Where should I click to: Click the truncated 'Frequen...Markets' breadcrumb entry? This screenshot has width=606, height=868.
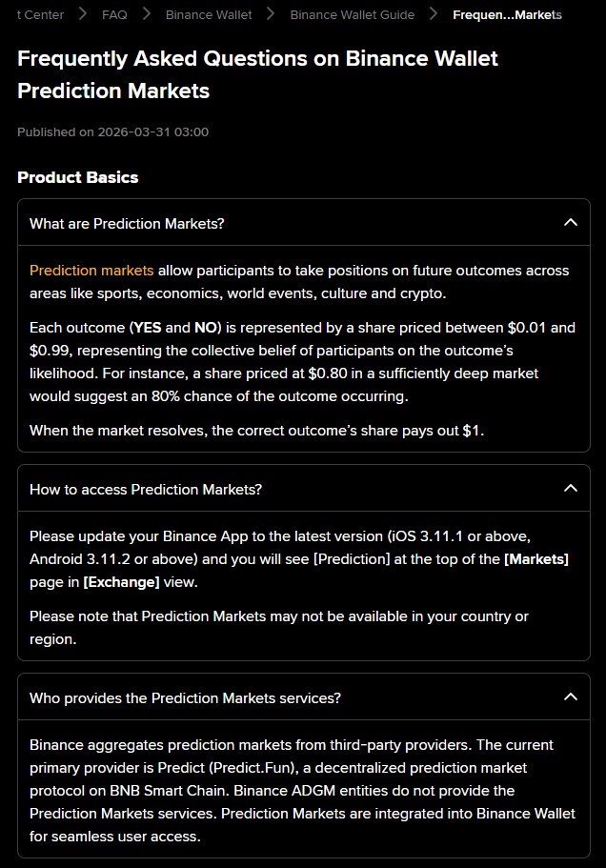point(507,15)
